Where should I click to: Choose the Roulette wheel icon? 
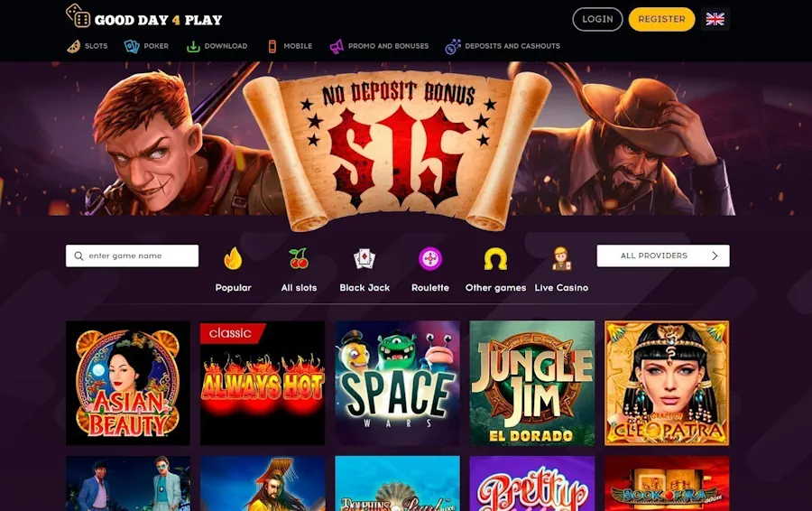[429, 258]
